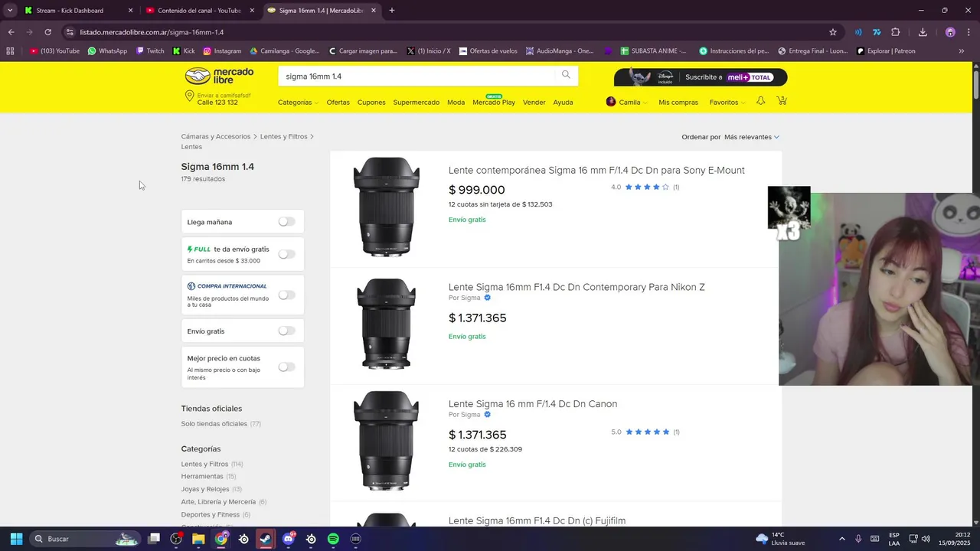Open the Mis compras link
The width and height of the screenshot is (980, 551).
678,103
